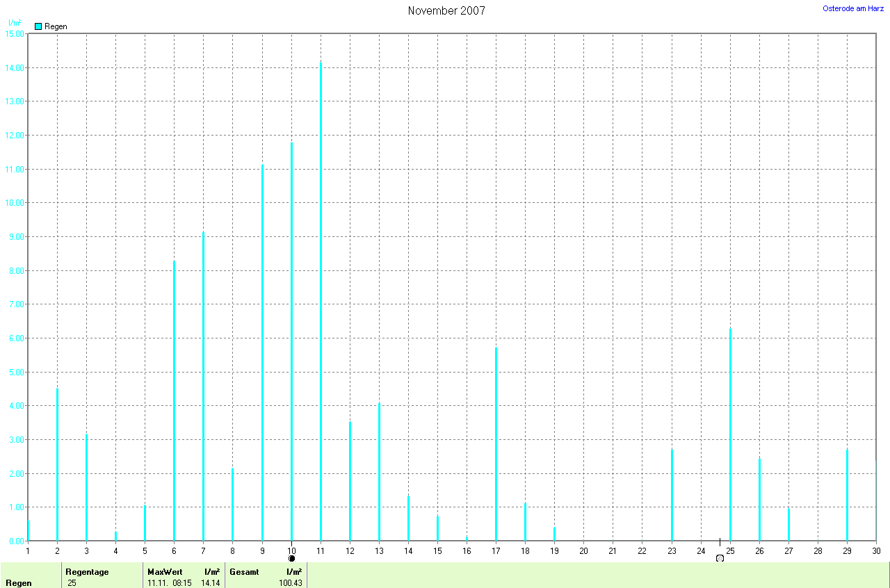Click the new moon icon below day 10
Viewport: 890px width, 588px height.
[x=291, y=558]
